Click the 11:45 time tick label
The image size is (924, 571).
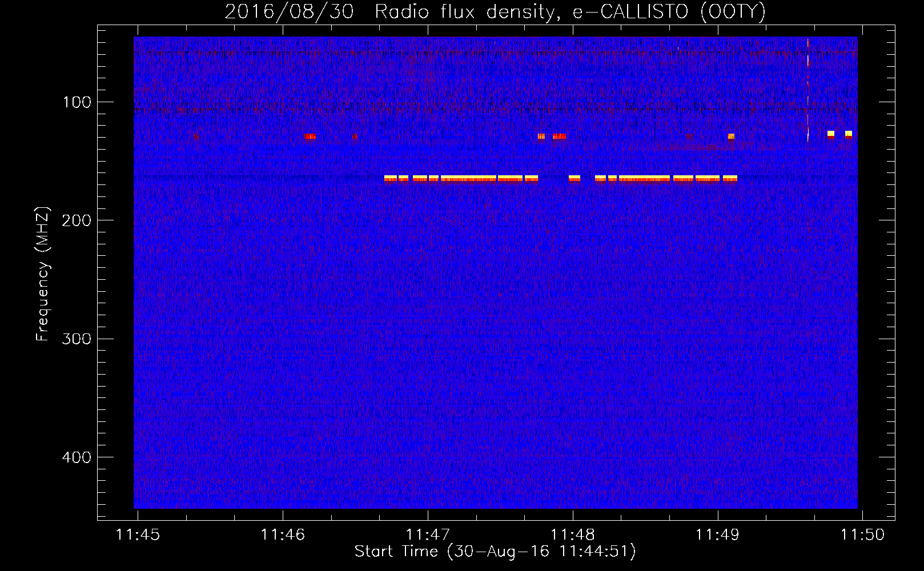point(138,534)
